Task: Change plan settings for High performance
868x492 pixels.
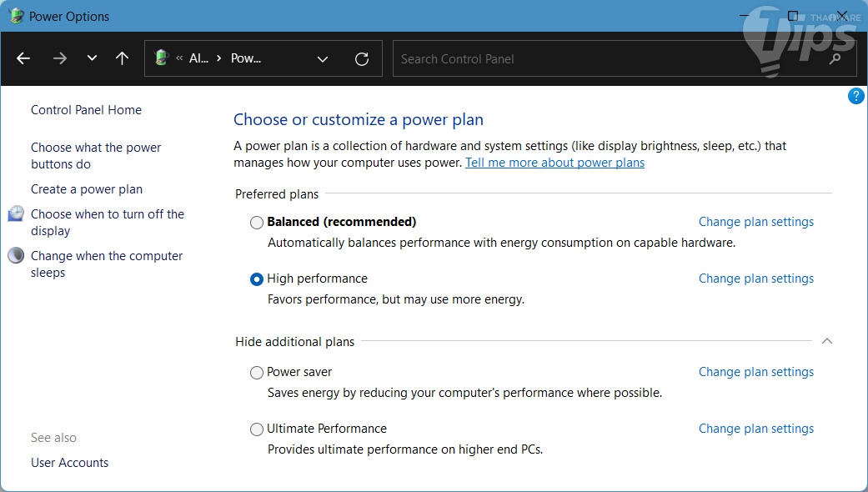Action: (755, 279)
